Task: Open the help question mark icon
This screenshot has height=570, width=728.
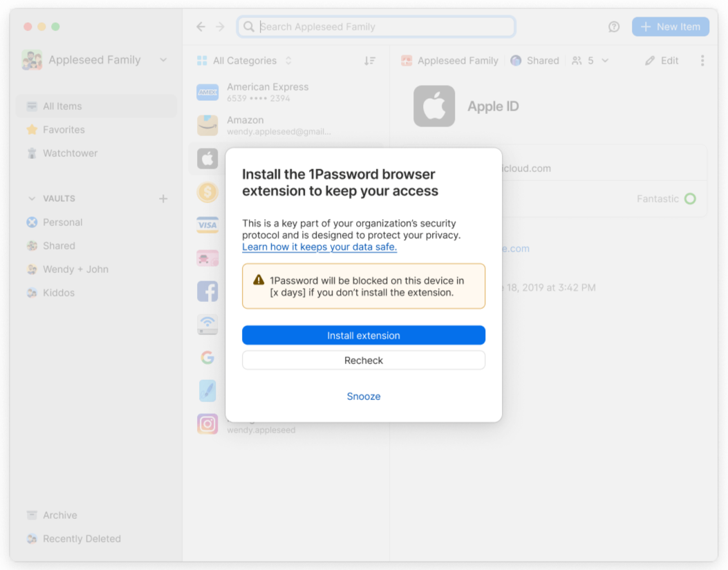Action: 613,26
